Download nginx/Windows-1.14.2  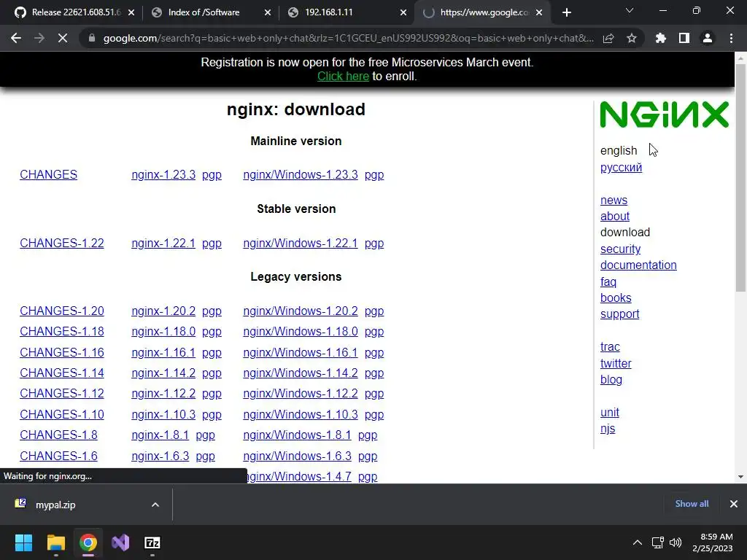tap(300, 373)
